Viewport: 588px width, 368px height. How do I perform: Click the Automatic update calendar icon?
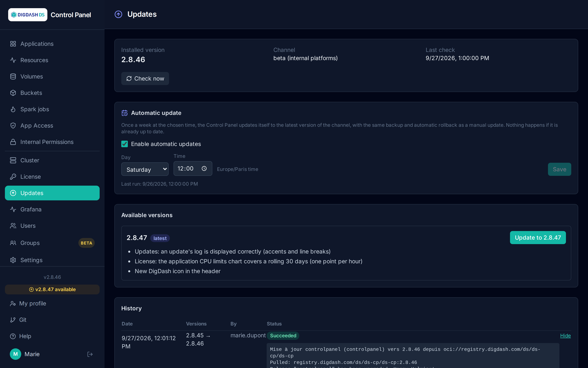click(x=125, y=113)
